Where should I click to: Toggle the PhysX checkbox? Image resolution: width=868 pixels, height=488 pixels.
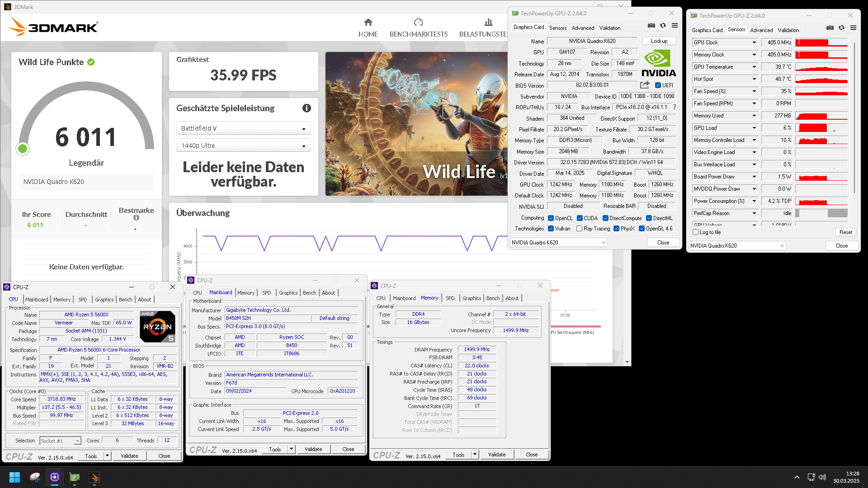tap(616, 229)
